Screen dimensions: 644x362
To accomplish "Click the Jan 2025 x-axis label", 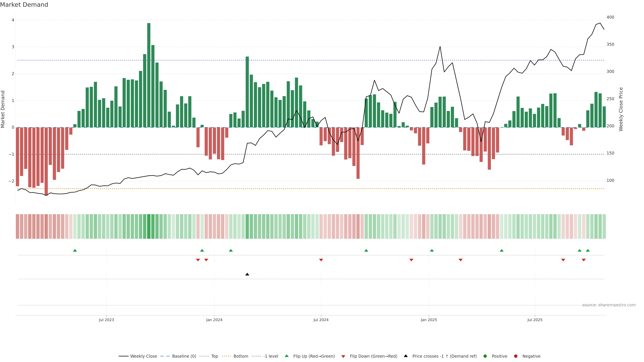I will coord(429,320).
